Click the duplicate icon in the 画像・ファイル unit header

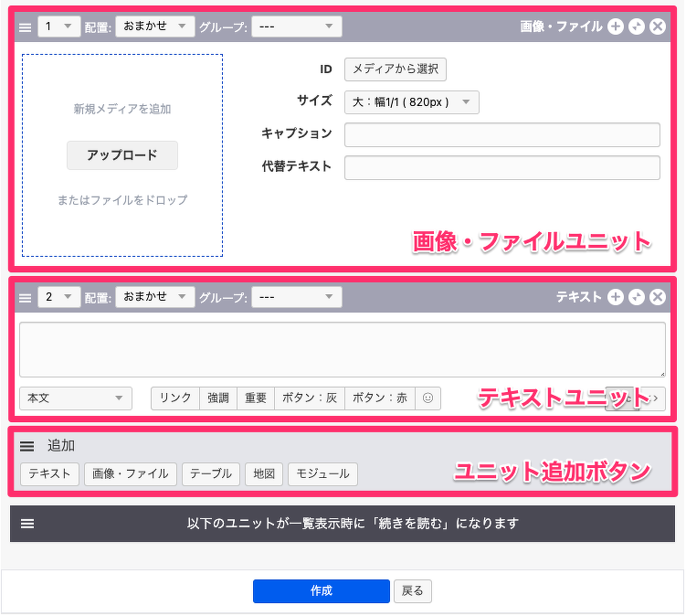(637, 27)
